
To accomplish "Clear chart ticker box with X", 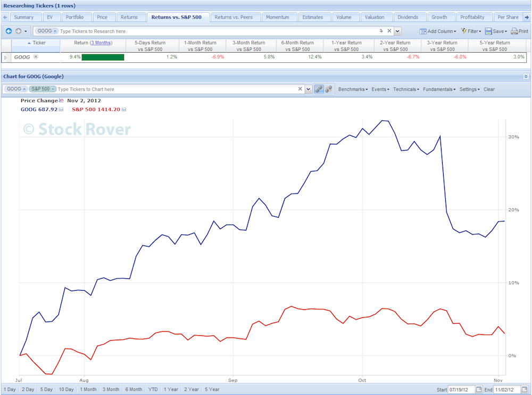I will pyautogui.click(x=300, y=89).
